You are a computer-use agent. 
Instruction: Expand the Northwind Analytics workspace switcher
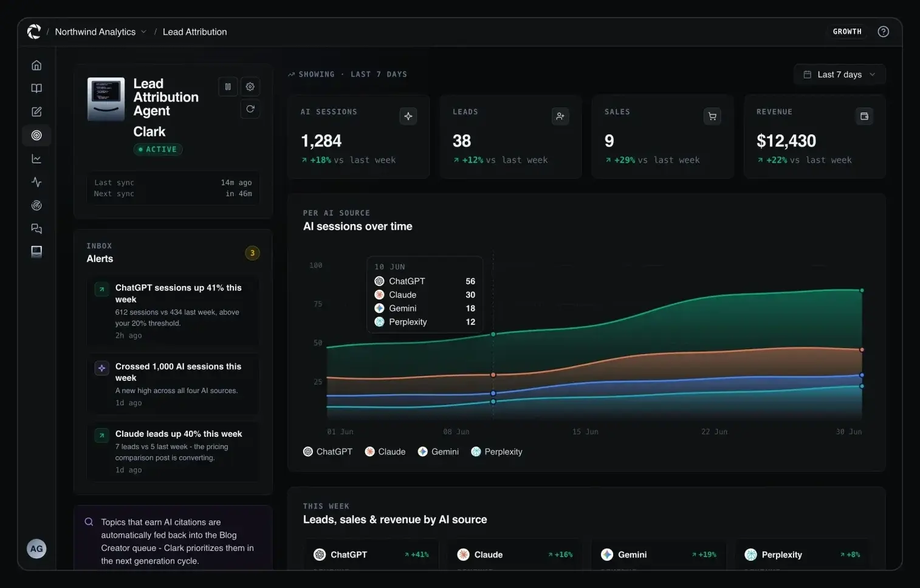coord(101,32)
